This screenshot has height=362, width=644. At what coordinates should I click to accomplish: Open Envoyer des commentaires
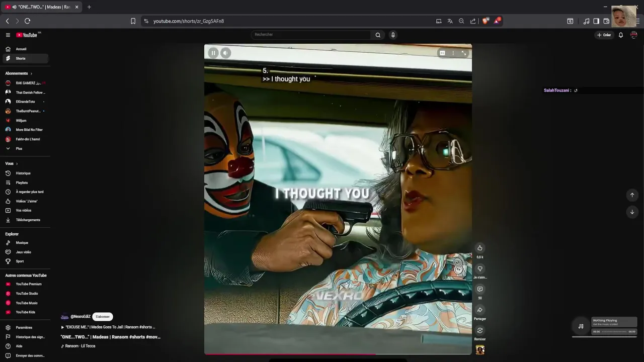tap(25, 355)
